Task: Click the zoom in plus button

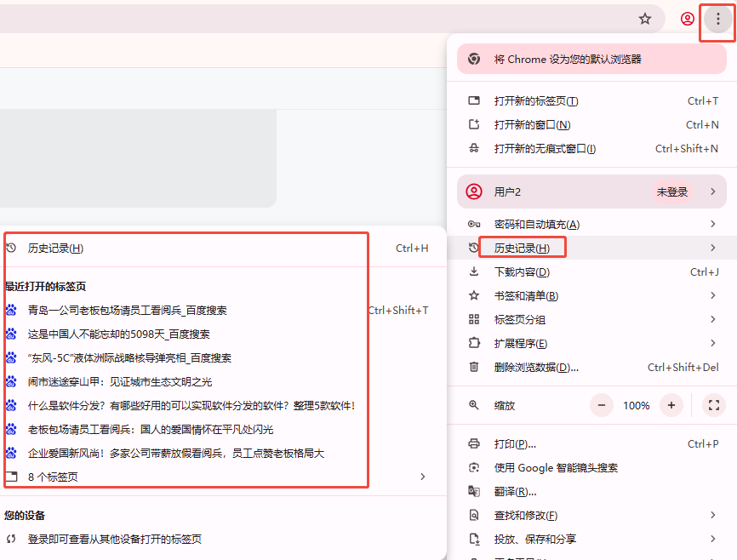Action: [671, 405]
